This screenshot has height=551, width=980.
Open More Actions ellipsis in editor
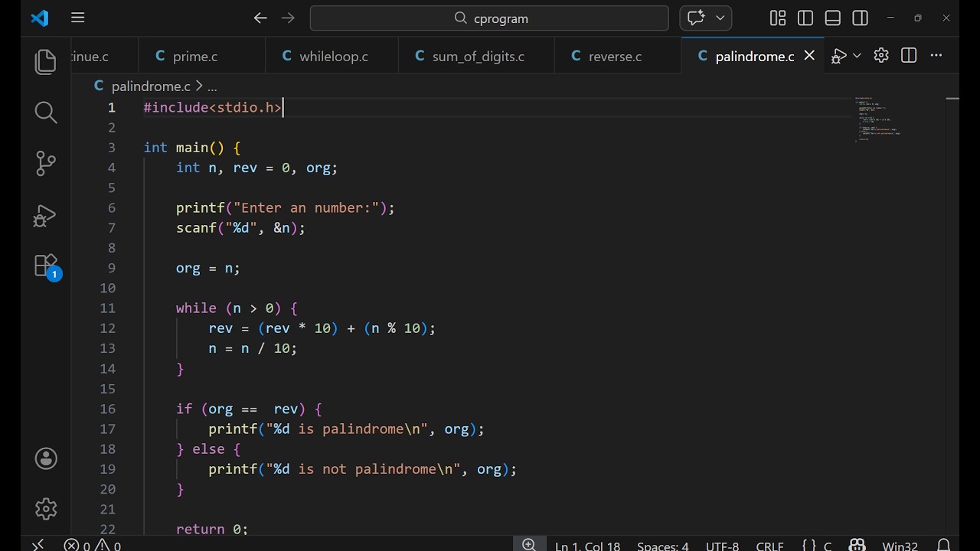936,55
